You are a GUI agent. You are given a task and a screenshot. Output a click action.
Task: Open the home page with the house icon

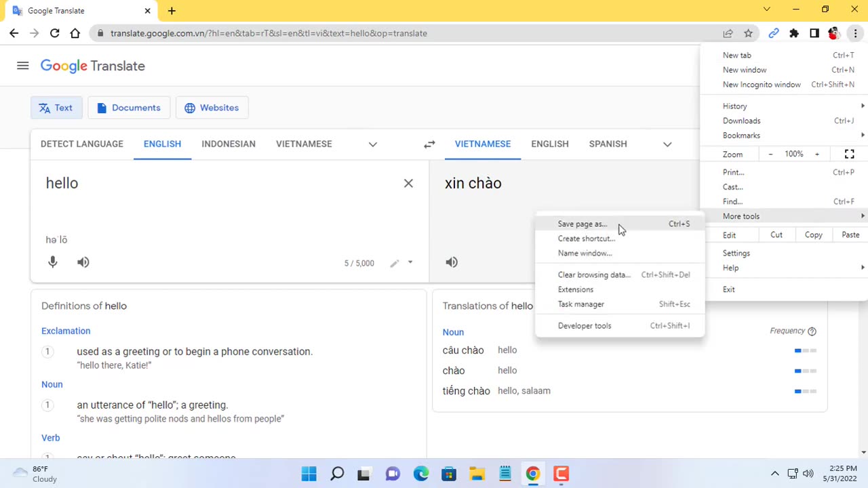[75, 33]
